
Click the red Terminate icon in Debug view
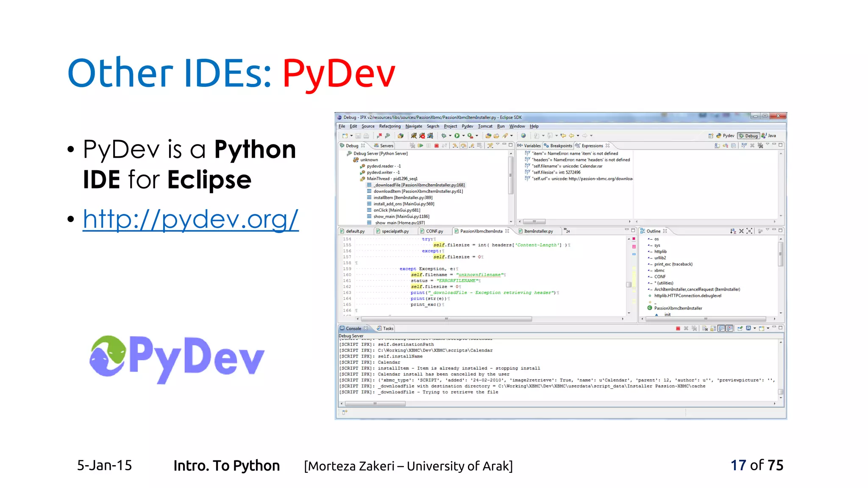[437, 145]
